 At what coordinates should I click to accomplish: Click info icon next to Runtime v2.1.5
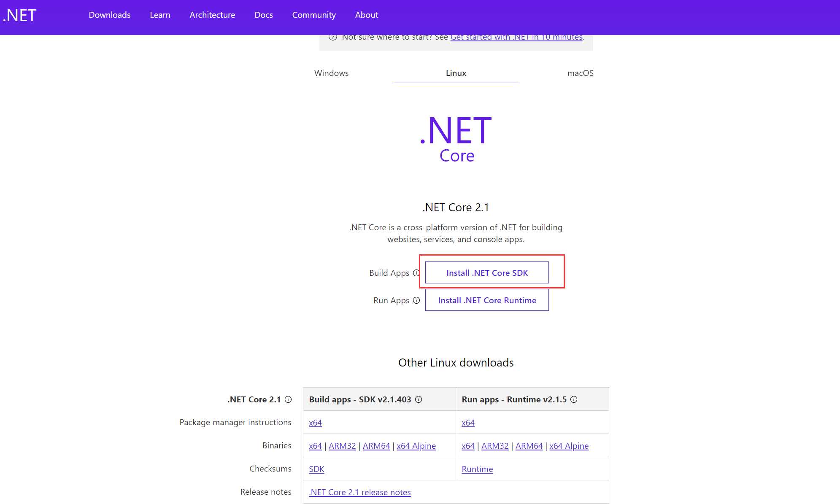coord(574,399)
